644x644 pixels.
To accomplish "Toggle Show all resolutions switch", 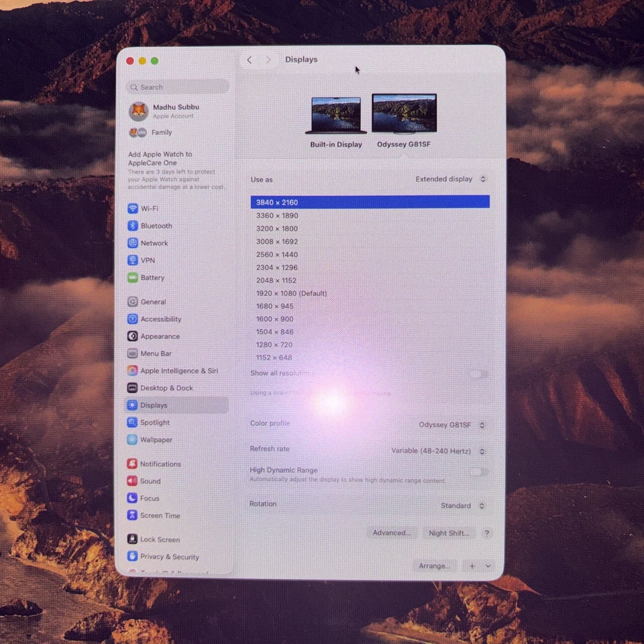I will pos(478,374).
